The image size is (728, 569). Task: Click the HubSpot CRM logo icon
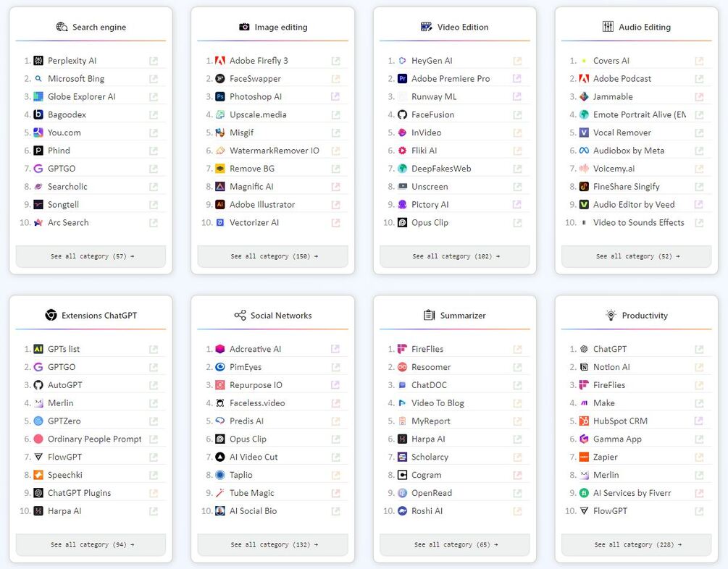click(x=584, y=421)
